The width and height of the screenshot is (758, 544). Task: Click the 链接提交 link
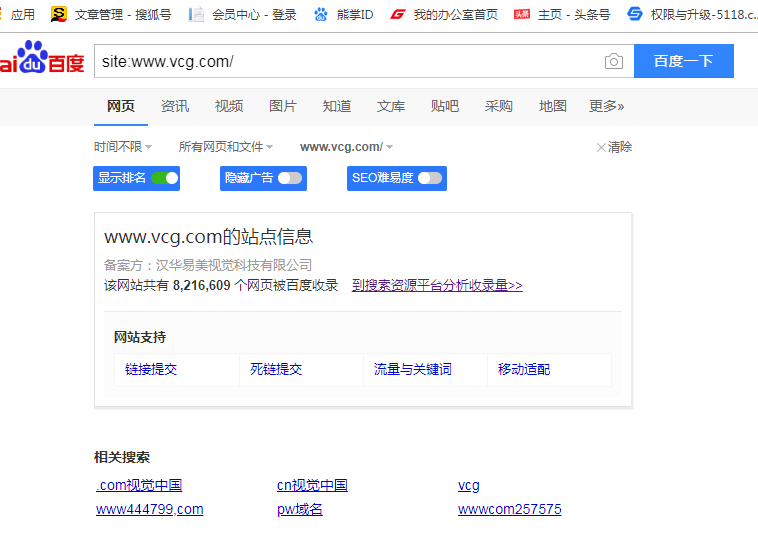(x=151, y=369)
